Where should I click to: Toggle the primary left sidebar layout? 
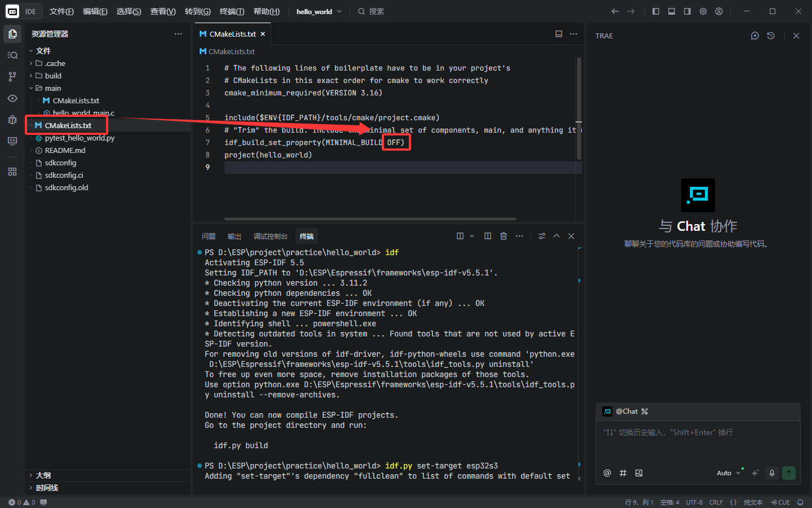(656, 11)
